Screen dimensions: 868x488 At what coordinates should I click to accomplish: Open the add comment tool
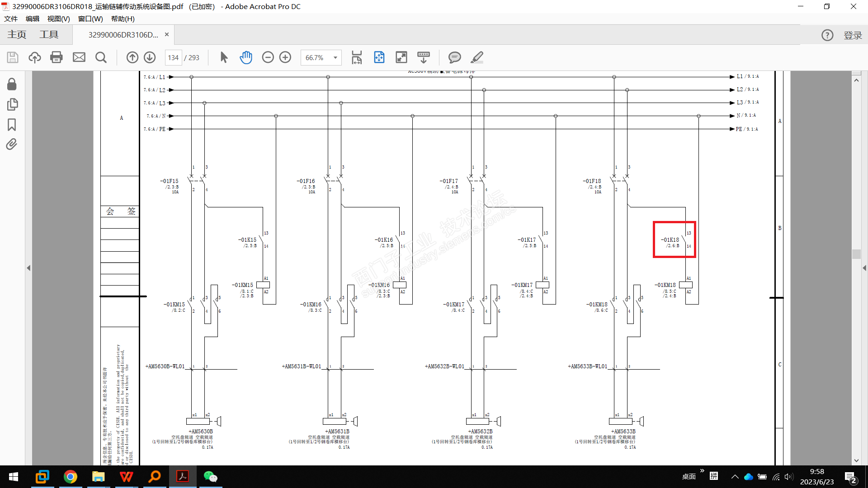[454, 57]
